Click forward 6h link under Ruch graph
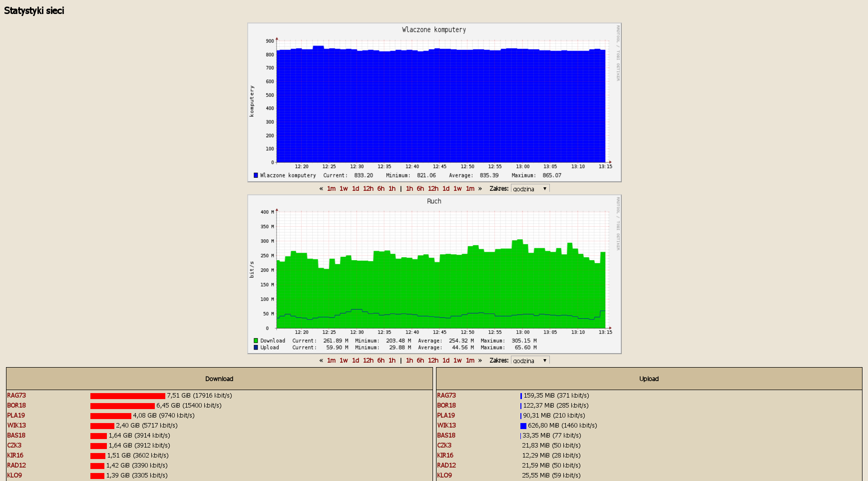868x481 pixels. [421, 361]
